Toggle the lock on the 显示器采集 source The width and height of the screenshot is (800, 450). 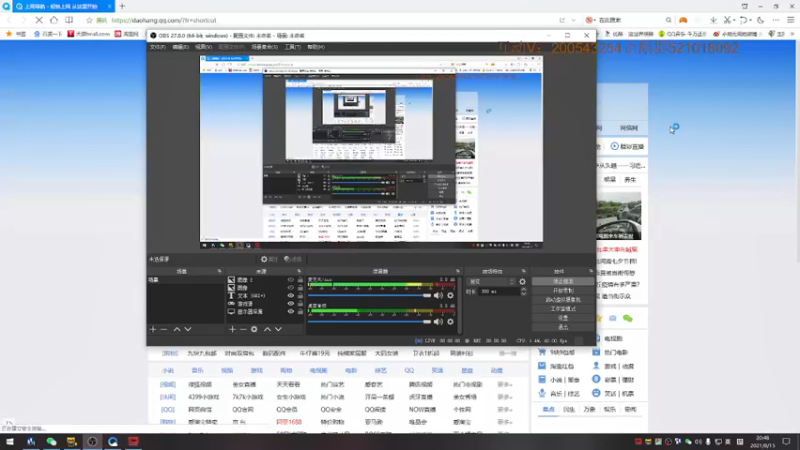coord(300,311)
